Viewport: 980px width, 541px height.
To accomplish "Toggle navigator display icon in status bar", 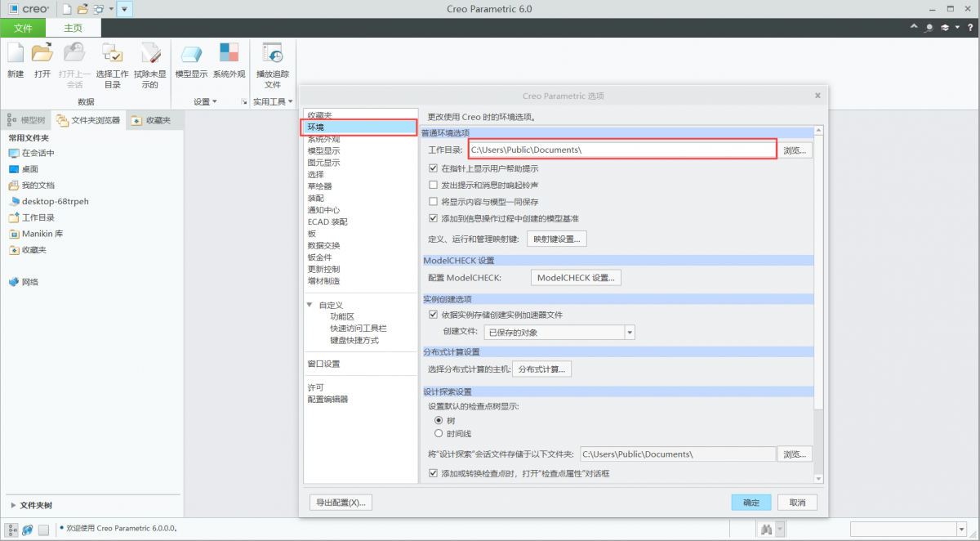I will (12, 530).
